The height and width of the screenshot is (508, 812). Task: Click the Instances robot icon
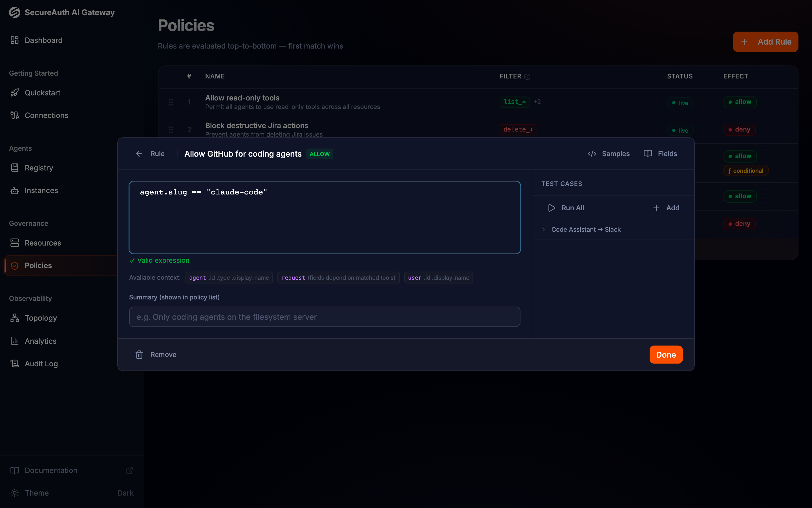pos(14,190)
